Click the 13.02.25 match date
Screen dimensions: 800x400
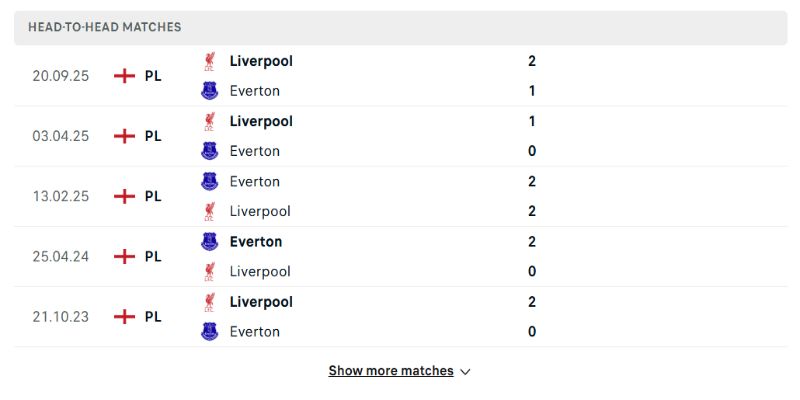60,196
